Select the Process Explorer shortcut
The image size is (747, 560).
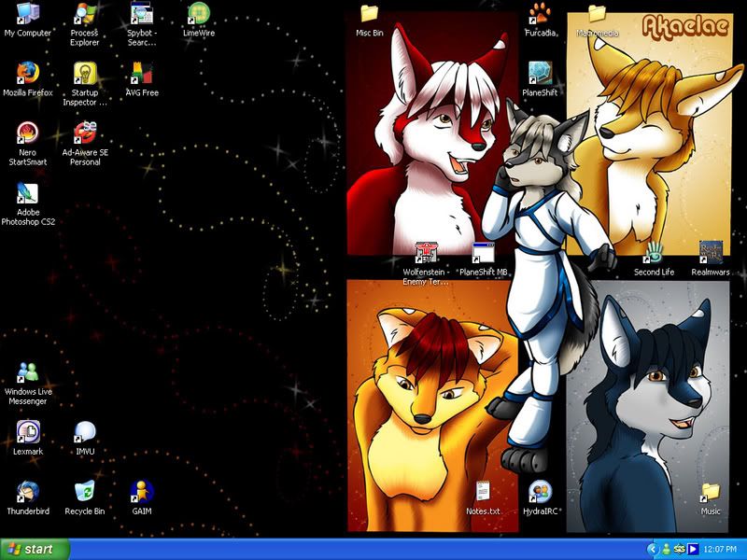pyautogui.click(x=85, y=25)
